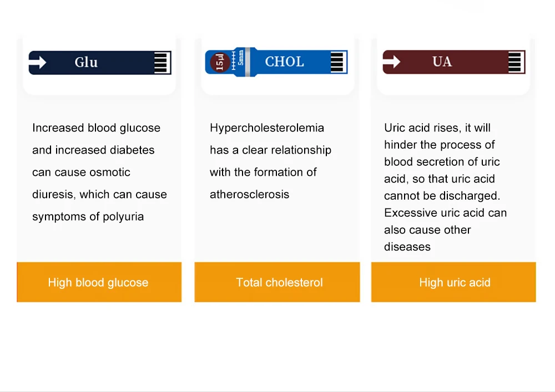
Task: Click the Hypercholesterolemia description paragraph
Action: (270, 161)
